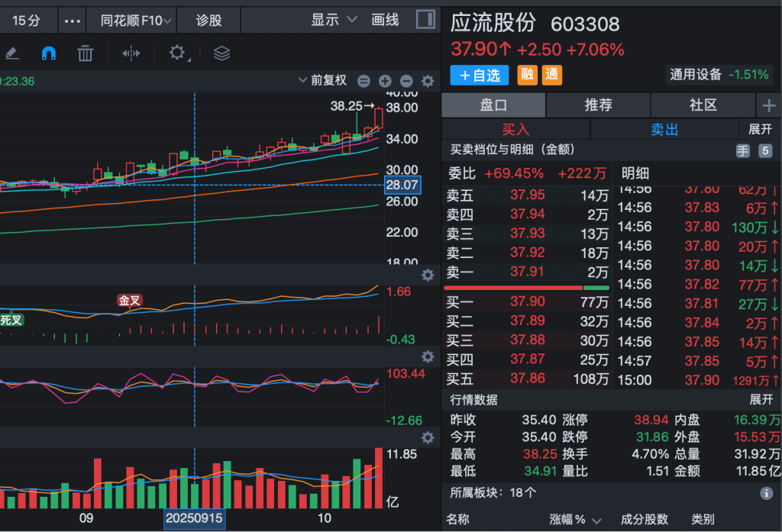
Task: Click the horizontal stretch chart icon
Action: point(131,53)
